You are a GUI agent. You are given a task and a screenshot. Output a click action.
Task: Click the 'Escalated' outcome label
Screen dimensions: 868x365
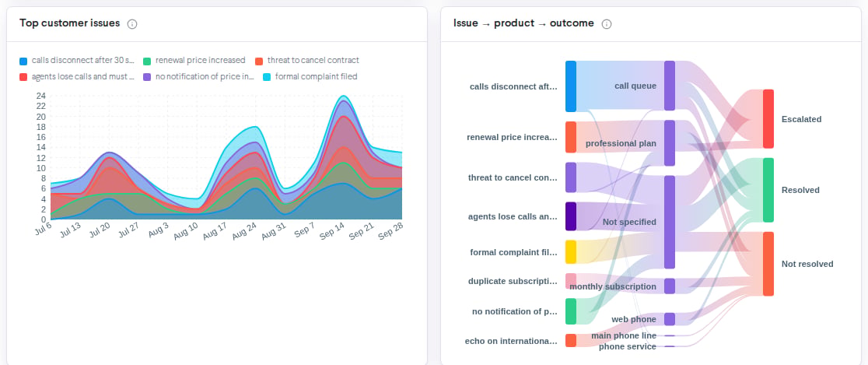point(801,119)
